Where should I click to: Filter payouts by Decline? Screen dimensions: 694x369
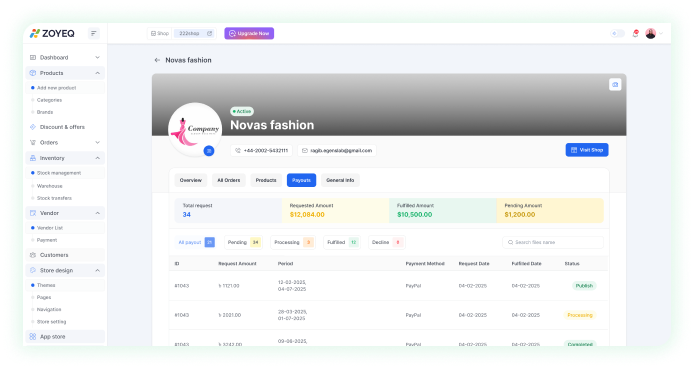386,242
